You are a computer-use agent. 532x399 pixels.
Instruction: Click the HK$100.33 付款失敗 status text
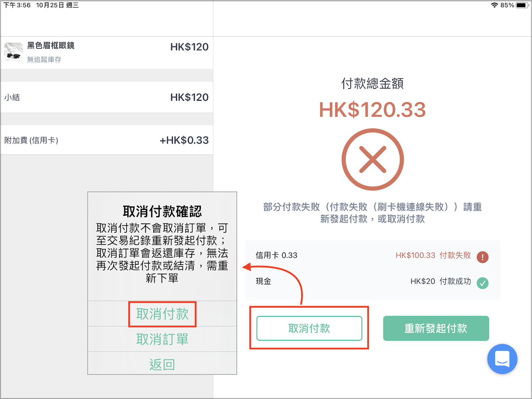coord(433,255)
